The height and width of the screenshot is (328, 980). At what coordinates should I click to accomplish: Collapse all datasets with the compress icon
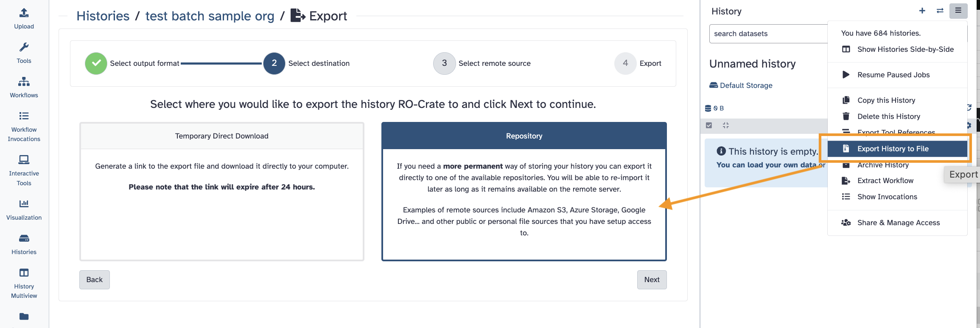point(726,125)
